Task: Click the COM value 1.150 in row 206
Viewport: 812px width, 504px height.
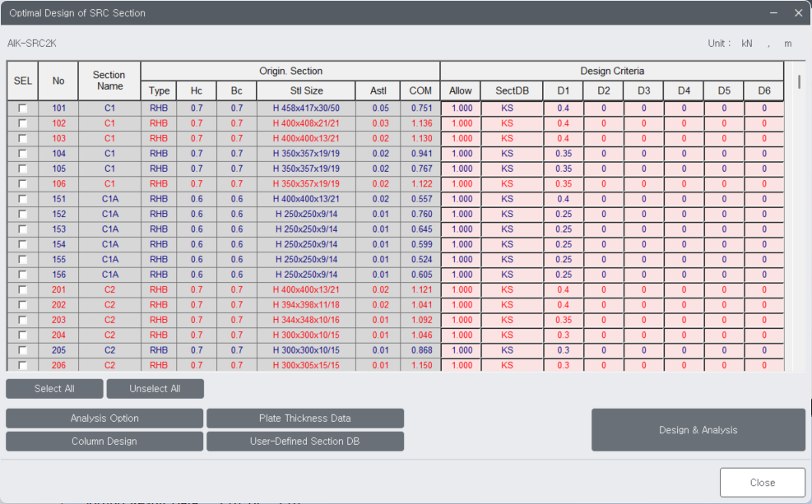Action: pyautogui.click(x=421, y=365)
